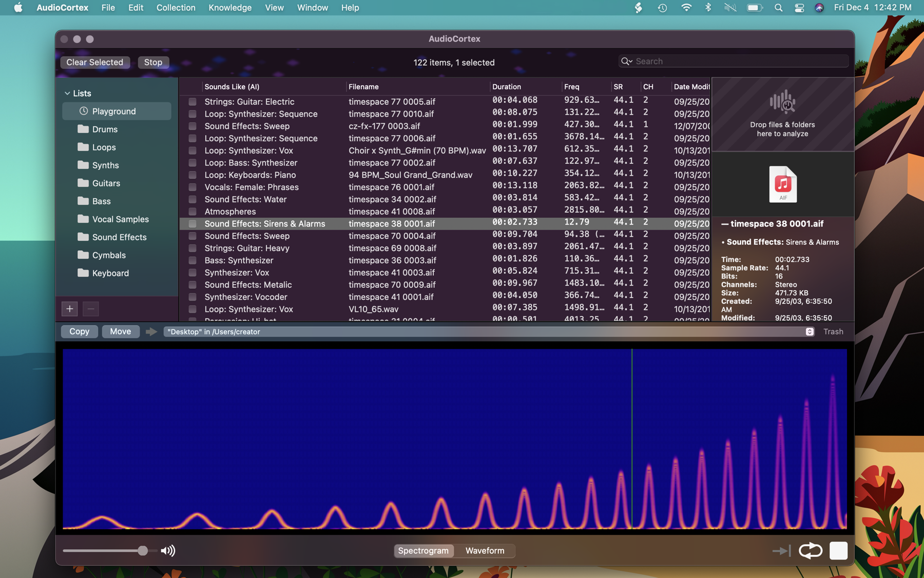This screenshot has width=924, height=578.
Task: Tick the checkbox for Sirens & Alarms row
Action: point(192,224)
